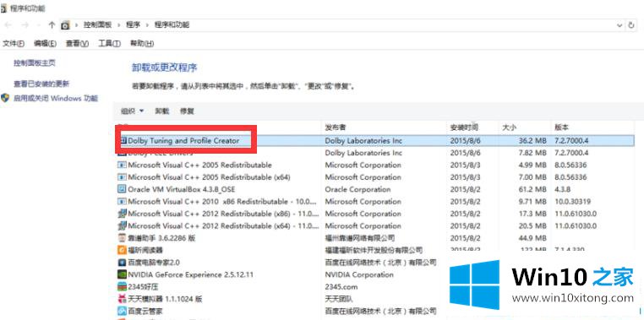Select 百度电脑专家2.0 program name
The width and height of the screenshot is (644, 320).
pos(154,262)
